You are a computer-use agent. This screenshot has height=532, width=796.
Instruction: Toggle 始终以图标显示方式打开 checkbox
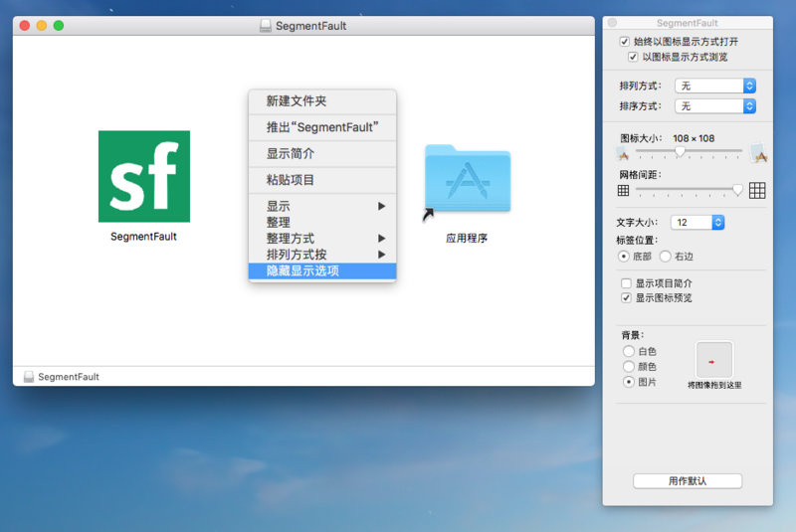(x=625, y=42)
